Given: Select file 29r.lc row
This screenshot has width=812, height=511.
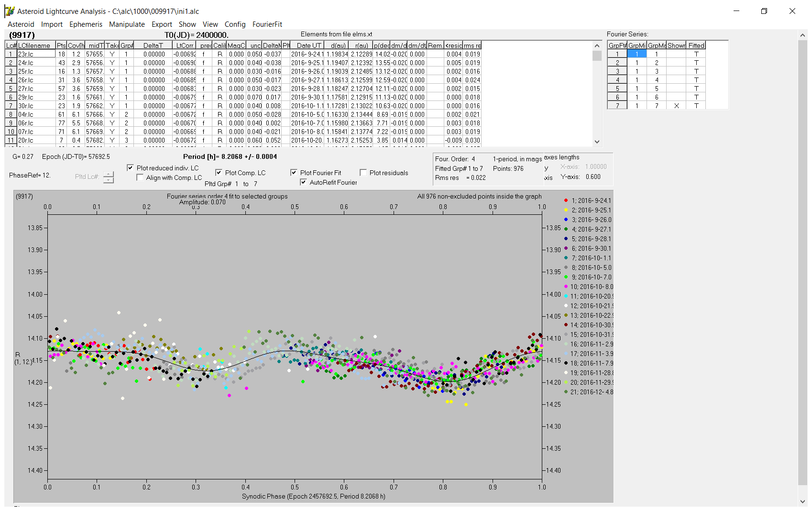Looking at the screenshot, I should tap(36, 97).
